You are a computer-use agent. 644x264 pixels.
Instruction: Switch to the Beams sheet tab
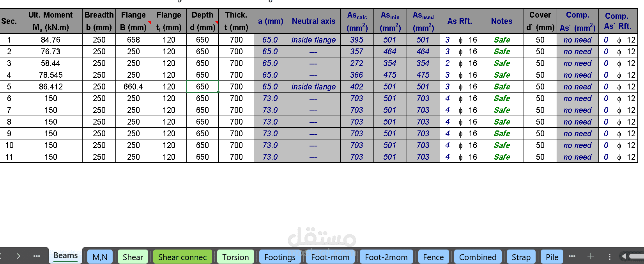(x=65, y=256)
